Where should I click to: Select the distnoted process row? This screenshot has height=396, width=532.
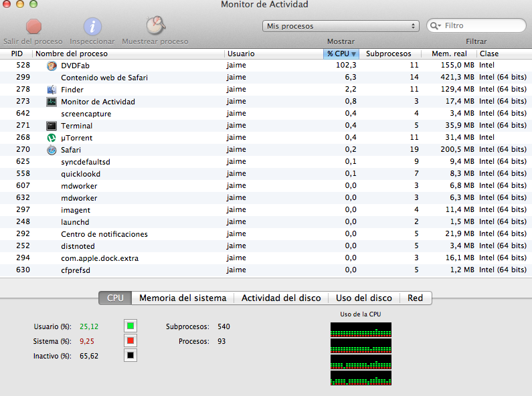[x=266, y=245]
